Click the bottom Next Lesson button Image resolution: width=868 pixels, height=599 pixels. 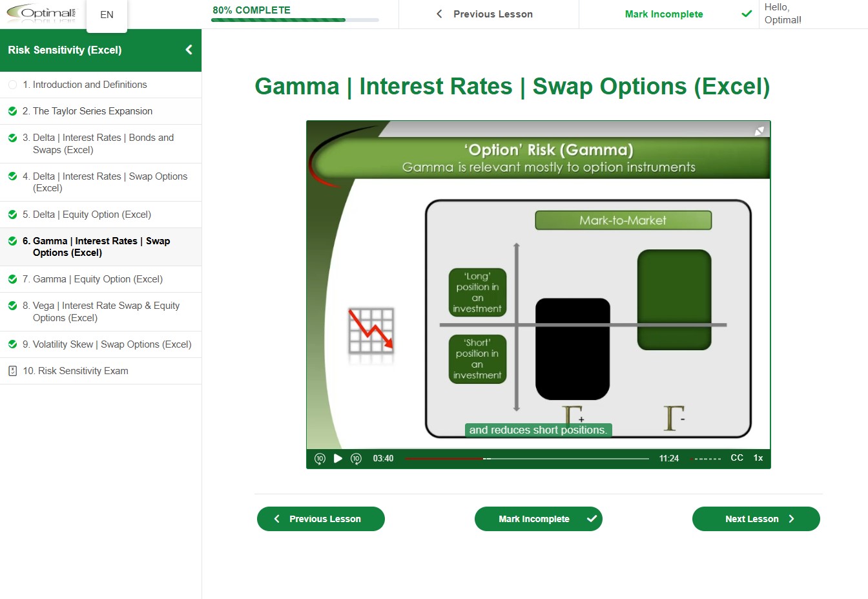click(x=756, y=519)
